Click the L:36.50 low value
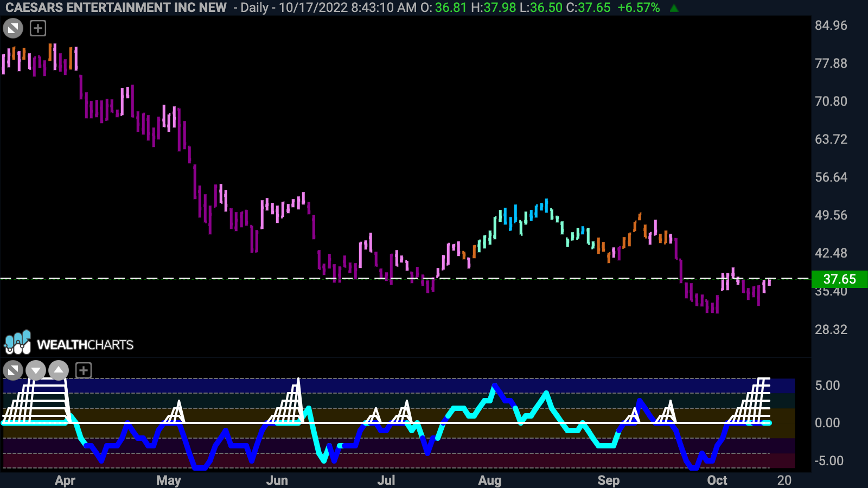The image size is (868, 488). (x=541, y=8)
